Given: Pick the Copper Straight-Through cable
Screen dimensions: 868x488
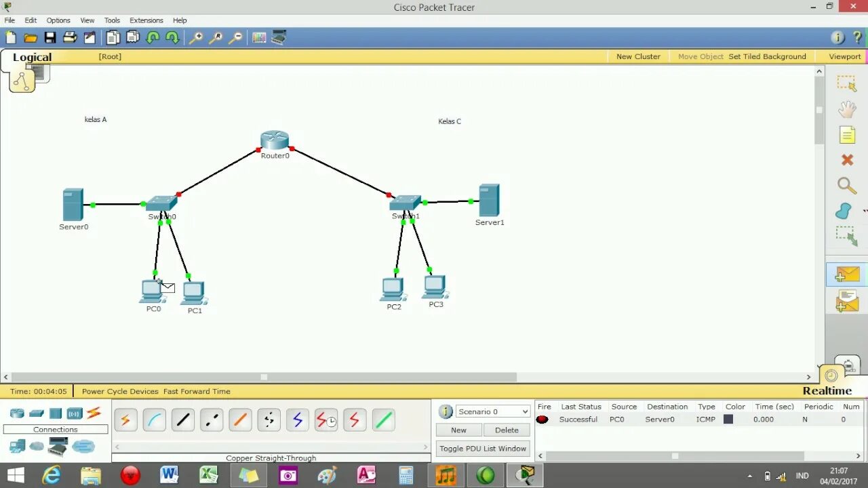Looking at the screenshot, I should click(x=183, y=420).
